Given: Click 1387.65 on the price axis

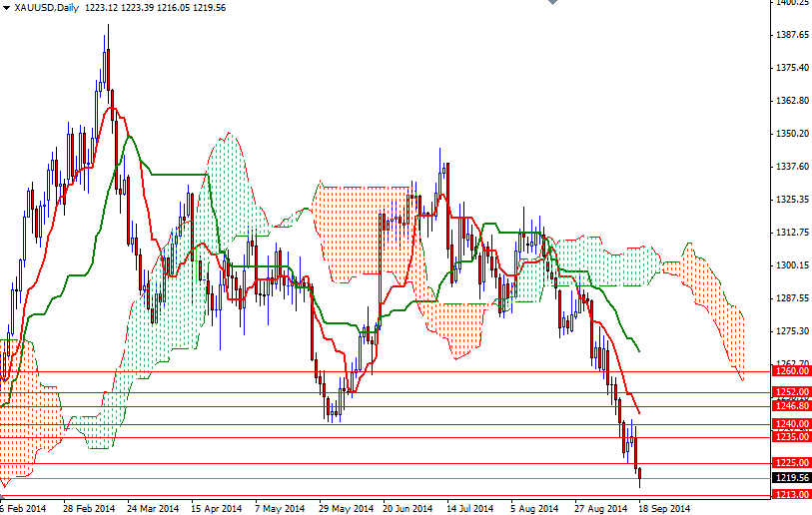Looking at the screenshot, I should pos(791,35).
